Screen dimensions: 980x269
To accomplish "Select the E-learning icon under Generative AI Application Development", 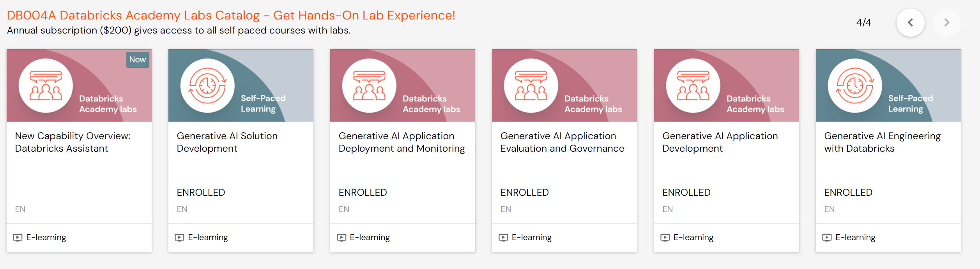I will (665, 237).
